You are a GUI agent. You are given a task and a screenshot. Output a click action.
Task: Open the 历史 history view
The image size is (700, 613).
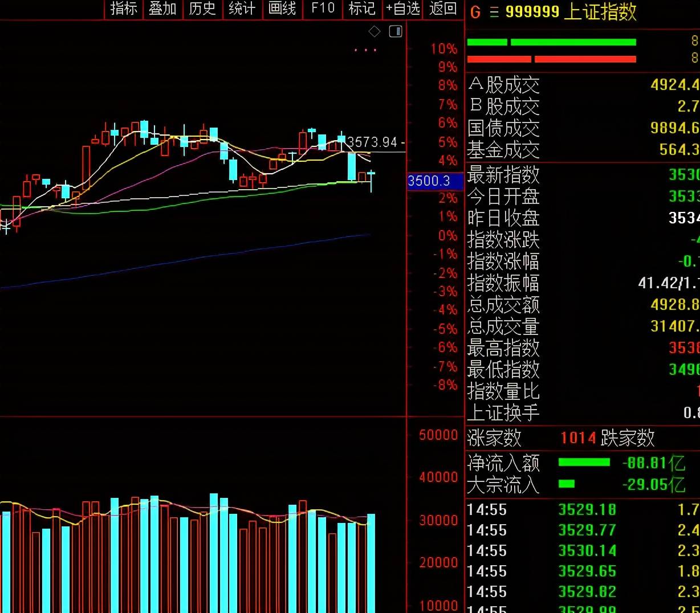click(202, 9)
